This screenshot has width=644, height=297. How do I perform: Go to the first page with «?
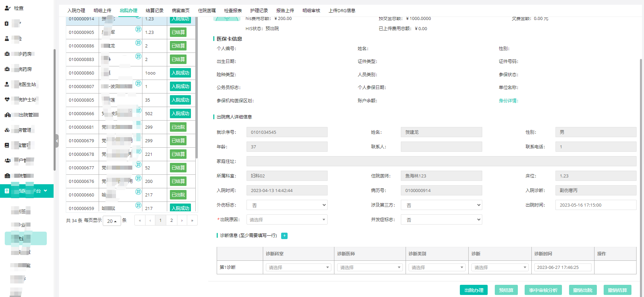[x=140, y=220]
